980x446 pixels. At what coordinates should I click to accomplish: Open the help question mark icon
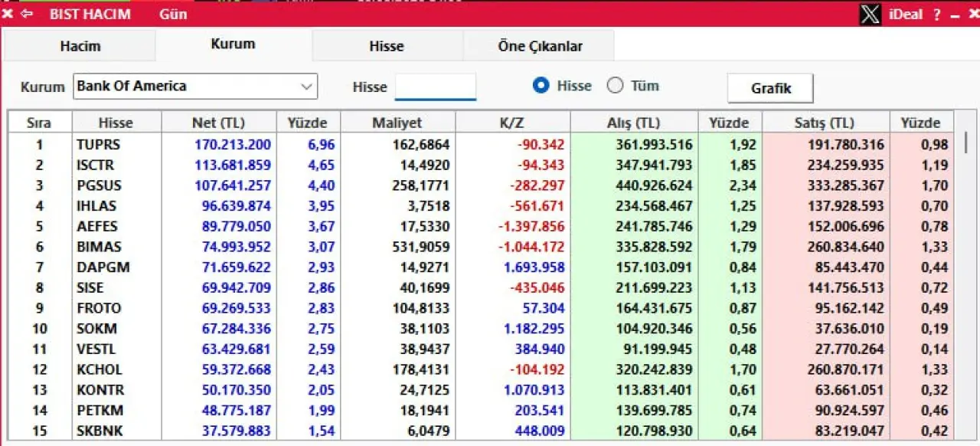936,15
